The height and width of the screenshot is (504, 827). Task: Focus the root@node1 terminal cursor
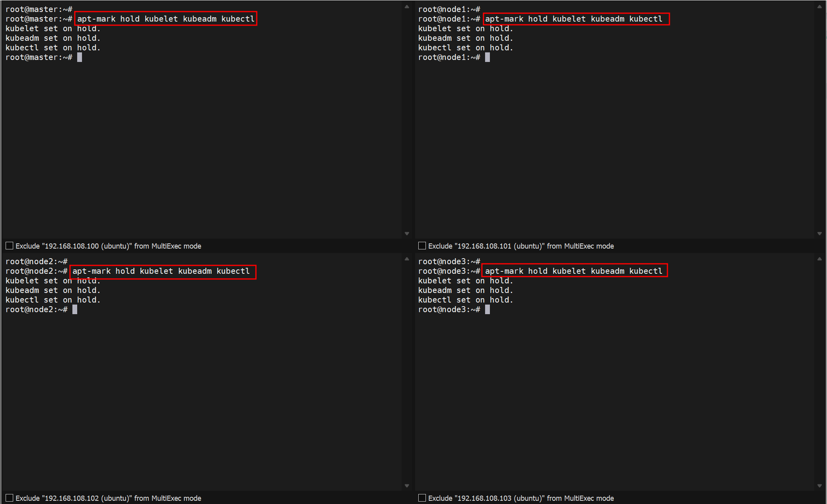coord(487,57)
